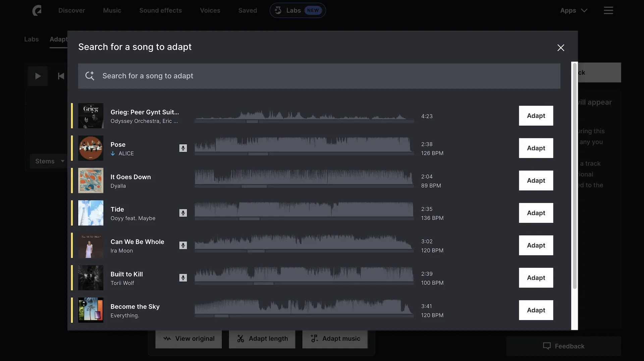Viewport: 644px width, 361px height.
Task: Click the It Goes Down album thumbnail
Action: pyautogui.click(x=91, y=180)
